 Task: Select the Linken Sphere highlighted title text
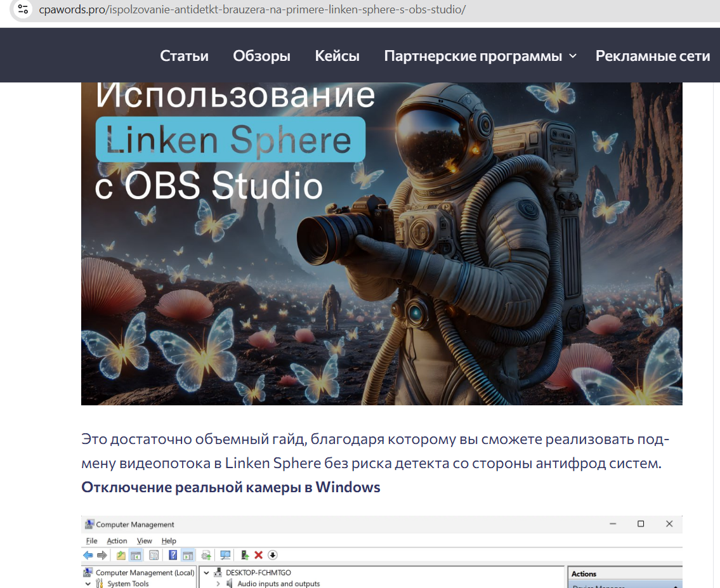click(230, 139)
